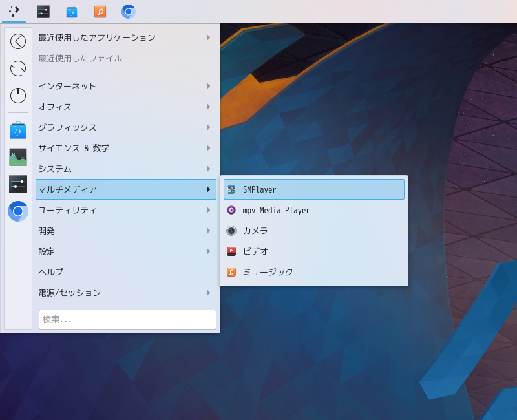Open the マルチメディア category
517x420 pixels.
pos(126,189)
